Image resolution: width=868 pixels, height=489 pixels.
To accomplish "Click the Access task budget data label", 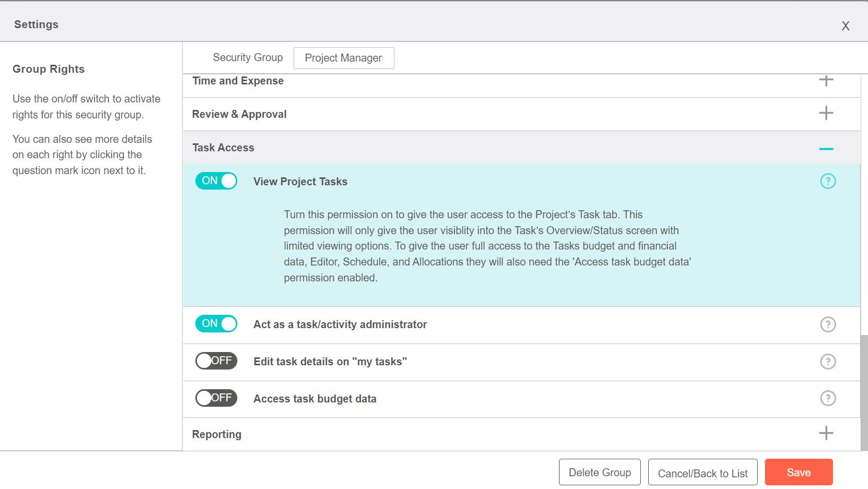I will 315,399.
